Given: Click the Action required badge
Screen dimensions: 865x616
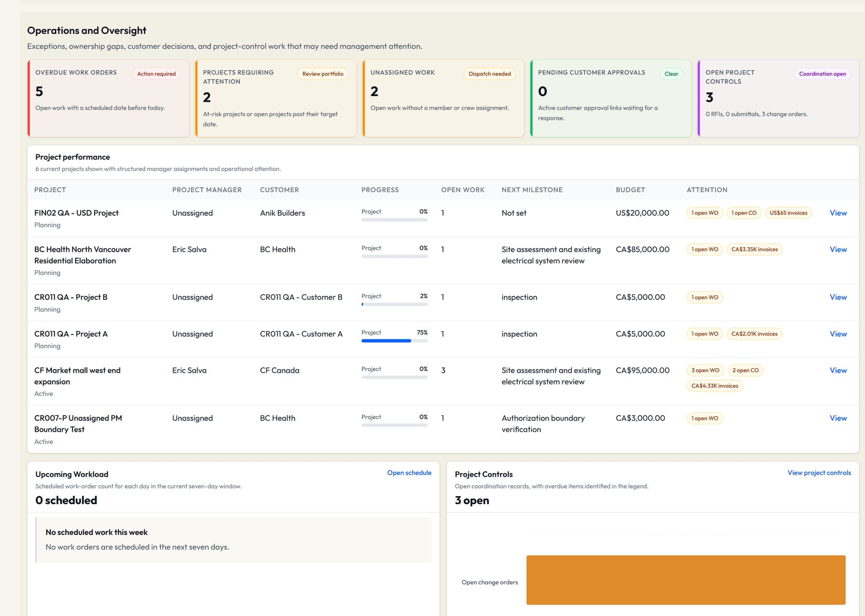Looking at the screenshot, I should 156,74.
